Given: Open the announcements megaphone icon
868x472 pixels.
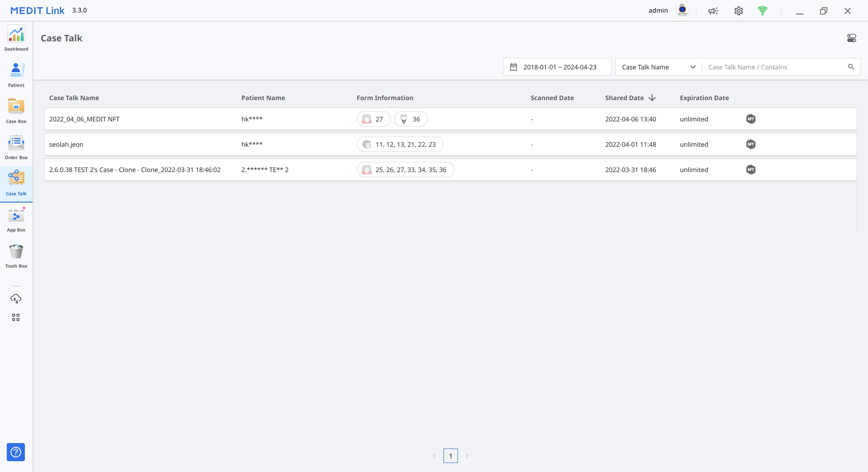Looking at the screenshot, I should [713, 11].
